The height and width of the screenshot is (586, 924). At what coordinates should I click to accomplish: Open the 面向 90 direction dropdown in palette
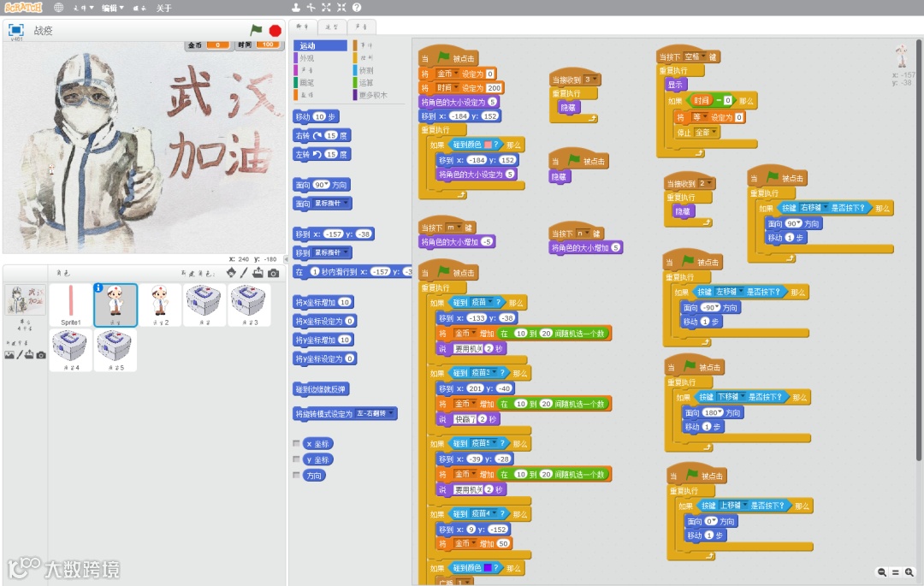(321, 185)
